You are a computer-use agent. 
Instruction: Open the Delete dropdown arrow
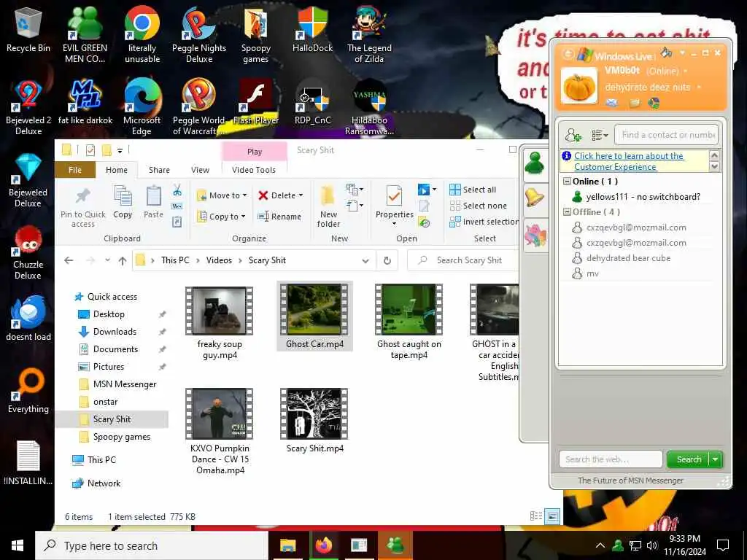click(x=301, y=195)
